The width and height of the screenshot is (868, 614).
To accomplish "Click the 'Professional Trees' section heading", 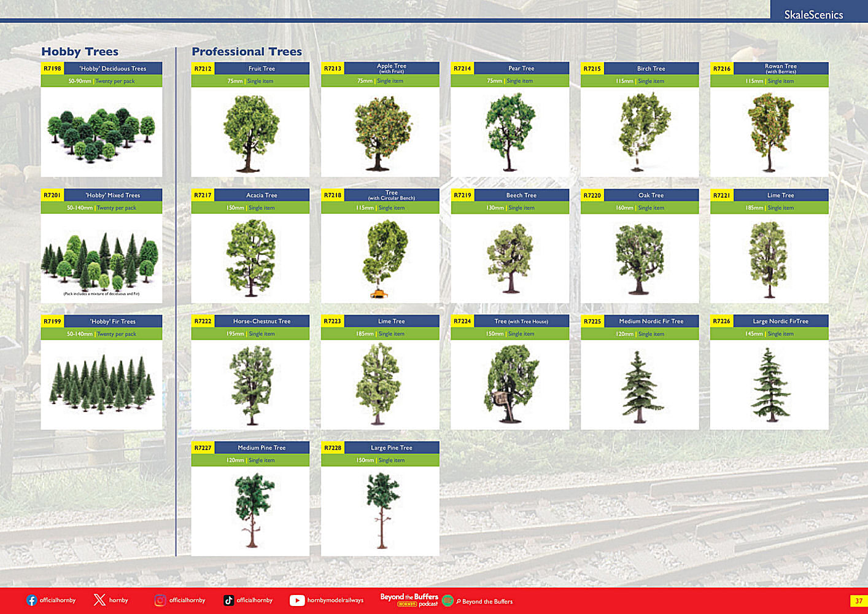I will tap(247, 52).
